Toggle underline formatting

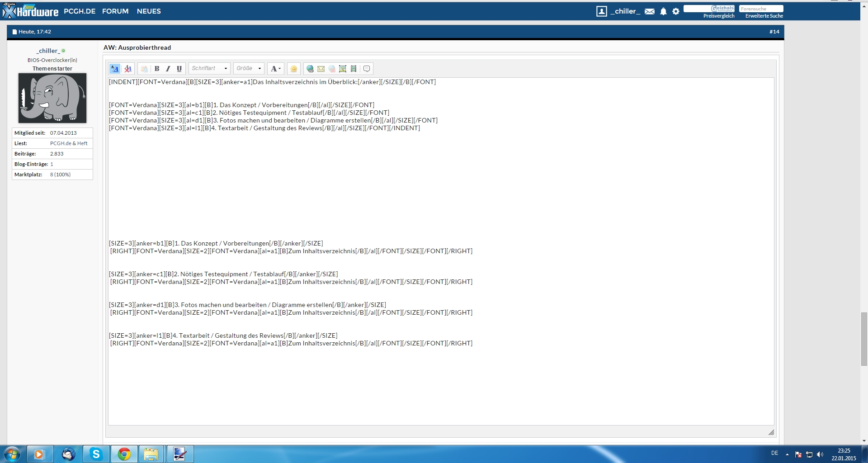pyautogui.click(x=179, y=69)
